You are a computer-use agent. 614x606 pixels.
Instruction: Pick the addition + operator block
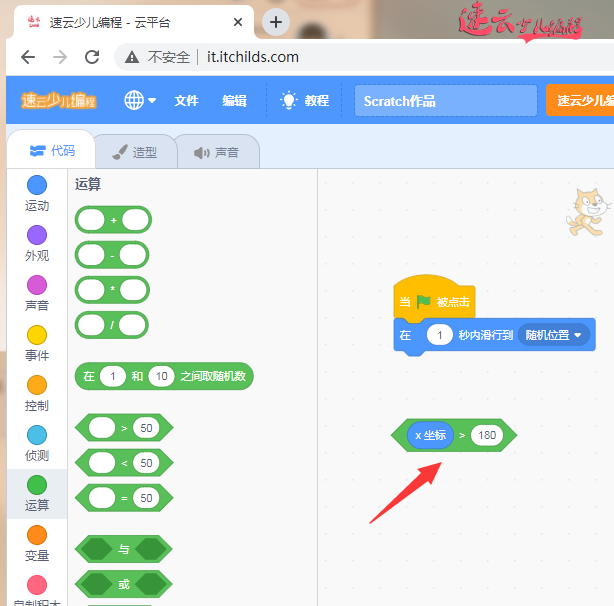click(113, 220)
